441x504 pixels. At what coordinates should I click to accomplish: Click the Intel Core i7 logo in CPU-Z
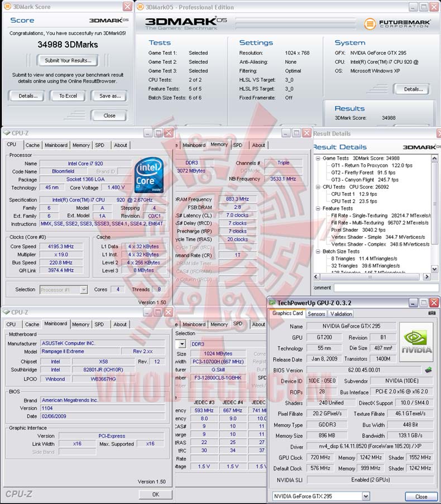[148, 175]
